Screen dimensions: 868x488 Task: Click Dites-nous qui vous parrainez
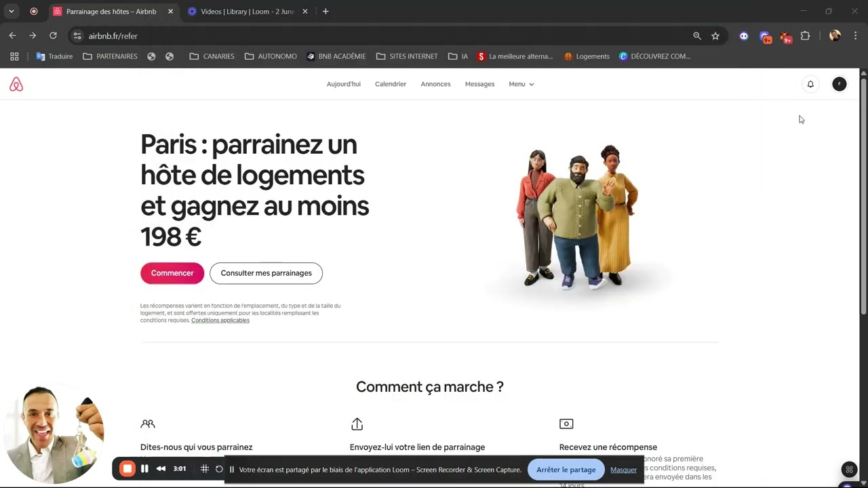[197, 447]
